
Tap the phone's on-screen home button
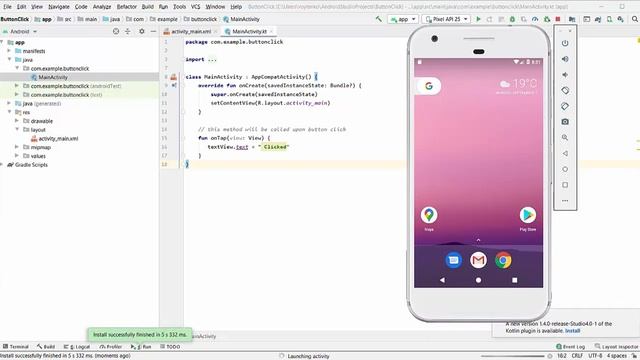click(478, 280)
